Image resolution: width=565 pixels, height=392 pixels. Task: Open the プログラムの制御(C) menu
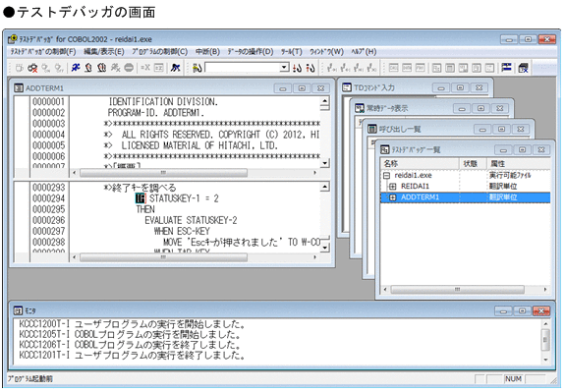159,51
